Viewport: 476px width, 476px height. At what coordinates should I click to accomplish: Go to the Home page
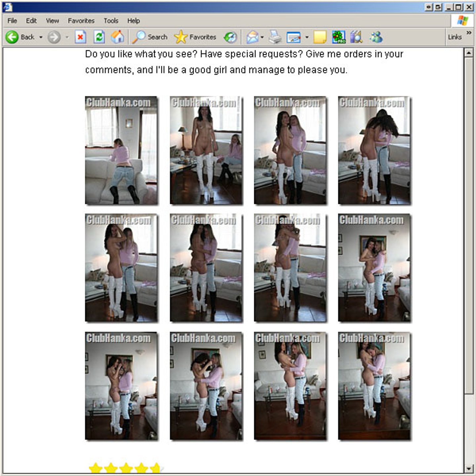[x=117, y=37]
